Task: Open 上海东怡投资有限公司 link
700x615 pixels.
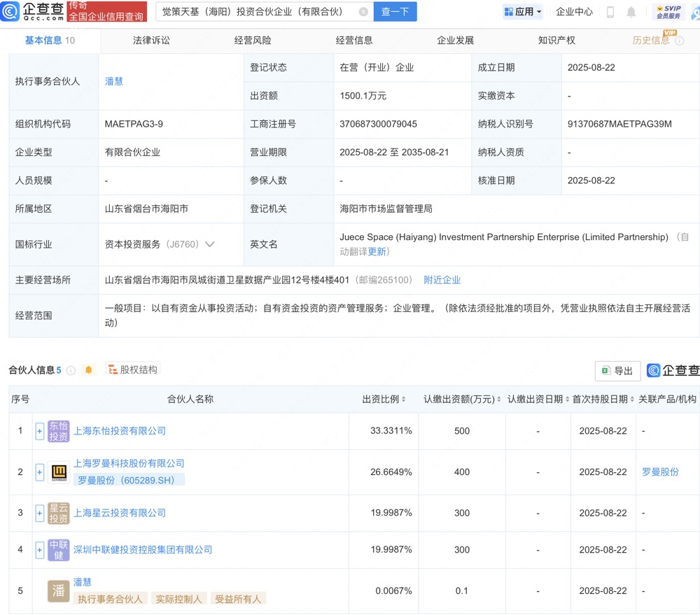Action: point(120,431)
